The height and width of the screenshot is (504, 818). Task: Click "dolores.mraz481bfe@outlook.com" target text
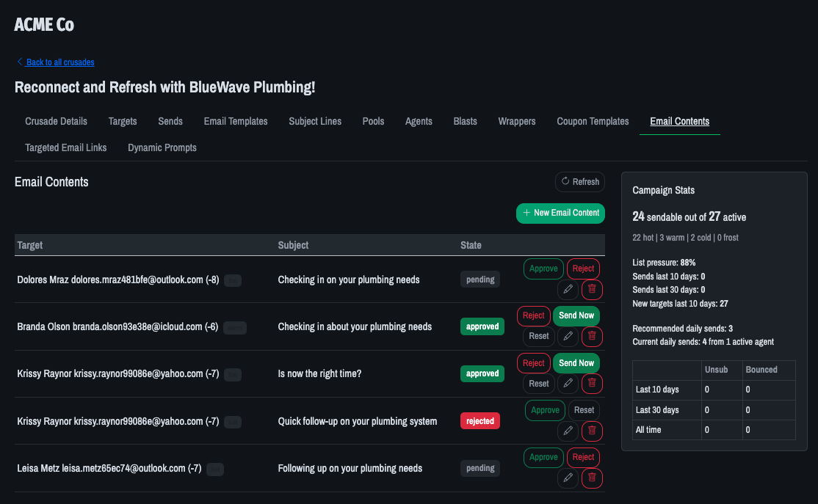pyautogui.click(x=137, y=280)
